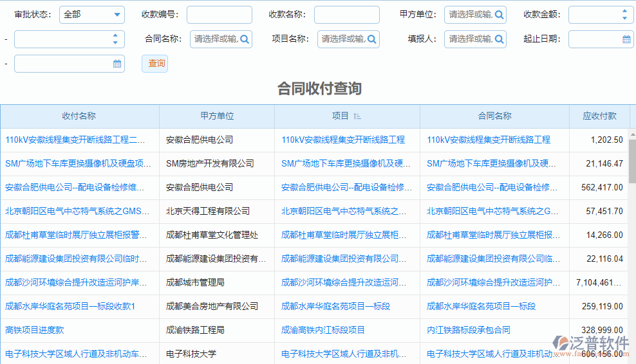Click the 应收付款 column header
The height and width of the screenshot is (364, 636).
[599, 116]
